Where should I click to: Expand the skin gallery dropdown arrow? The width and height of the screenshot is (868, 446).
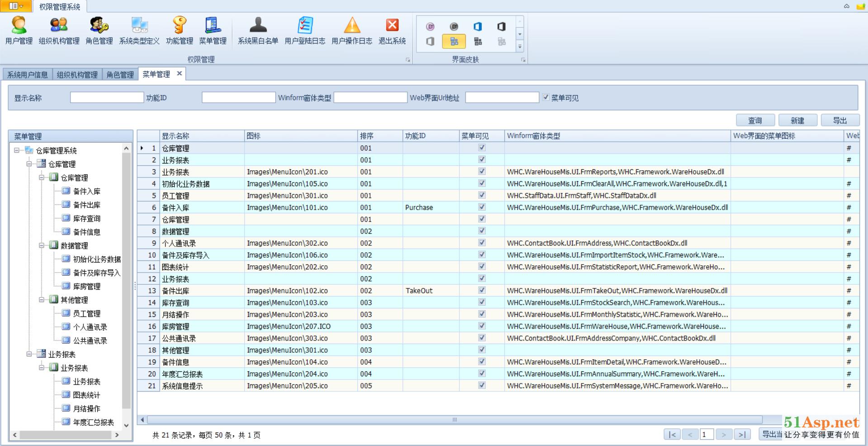click(520, 46)
